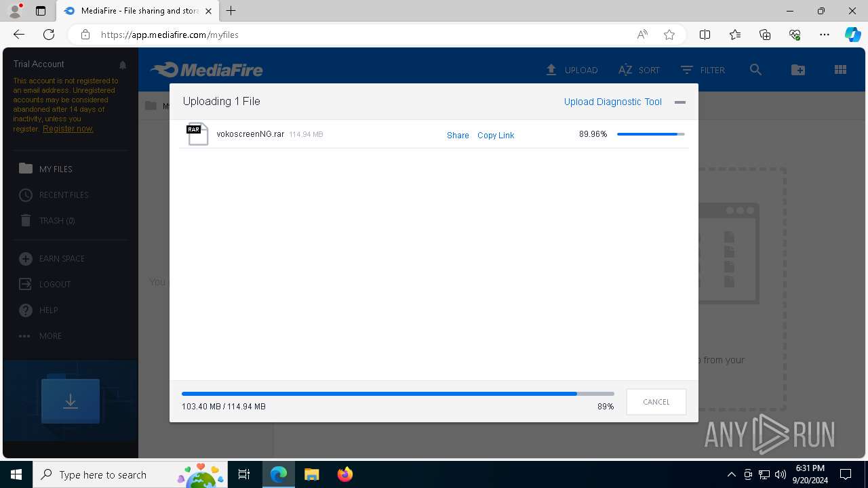Show hidden system tray icons

[x=731, y=474]
